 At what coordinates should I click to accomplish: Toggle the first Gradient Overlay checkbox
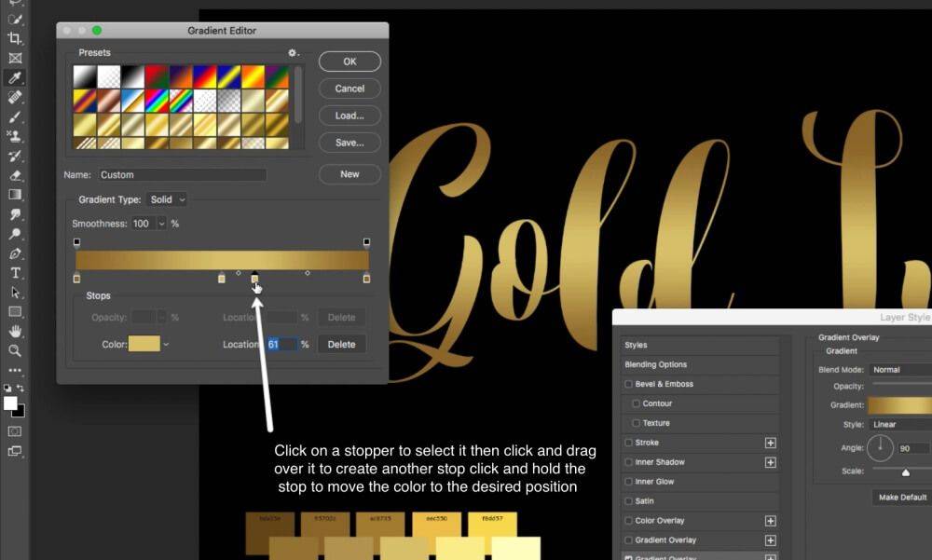click(628, 540)
